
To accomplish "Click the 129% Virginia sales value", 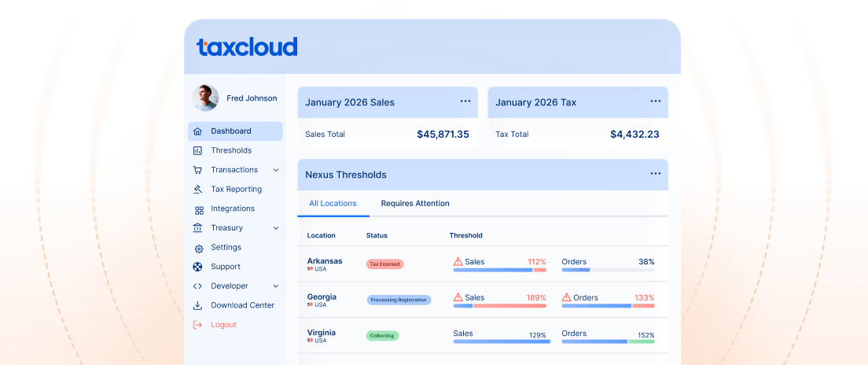I will tap(538, 335).
